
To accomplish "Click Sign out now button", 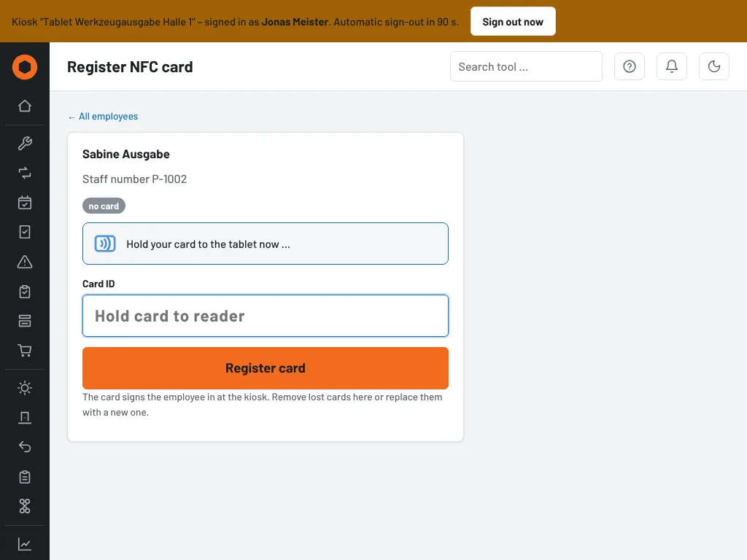I will point(513,21).
